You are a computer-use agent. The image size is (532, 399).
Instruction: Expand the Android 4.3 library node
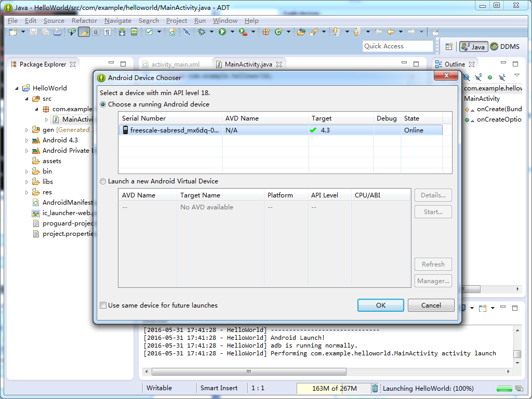click(x=27, y=140)
